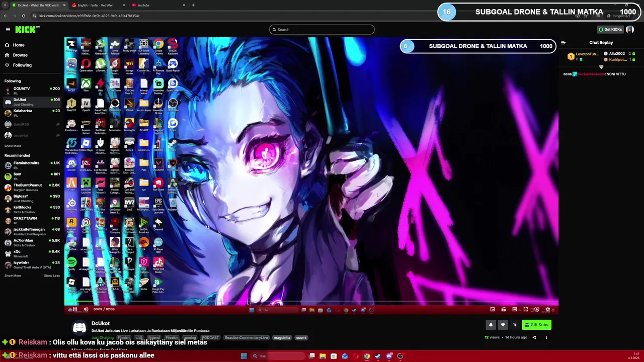This screenshot has height=362, width=644.
Task: Expand Show More under Following
Action: (x=13, y=146)
